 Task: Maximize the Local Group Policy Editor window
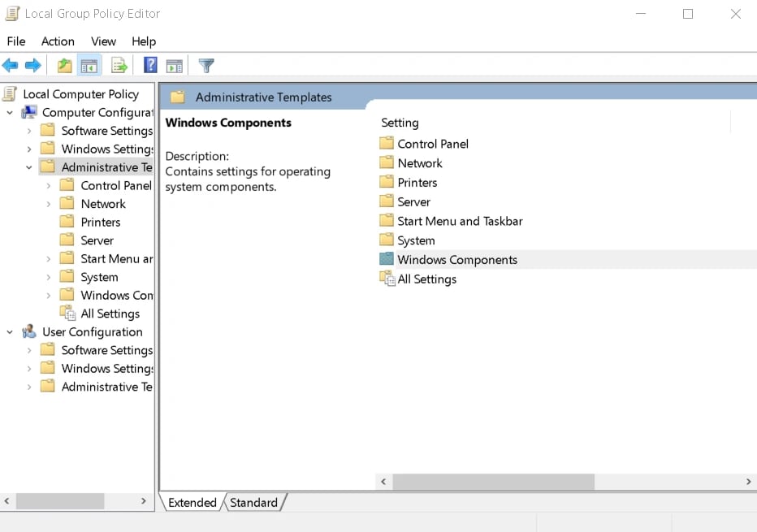point(688,14)
